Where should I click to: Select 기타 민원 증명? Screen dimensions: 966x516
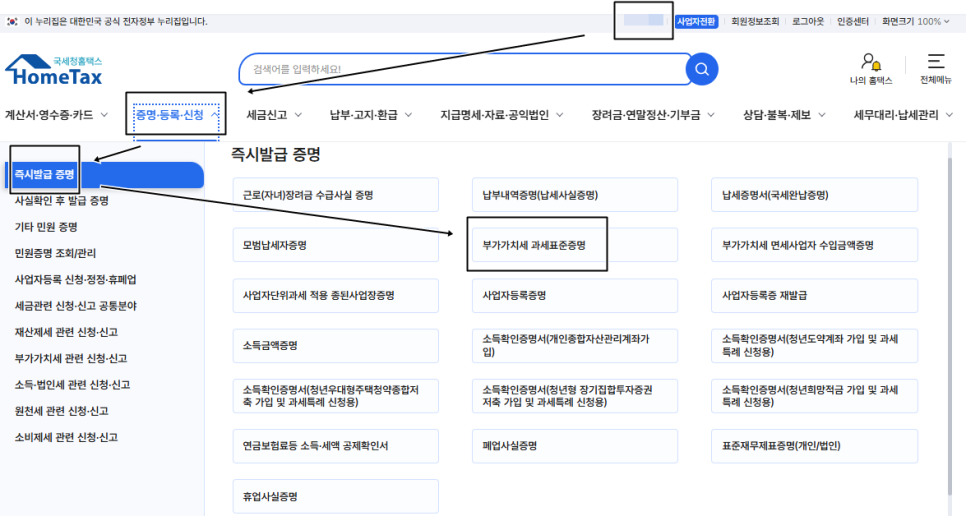click(x=46, y=227)
